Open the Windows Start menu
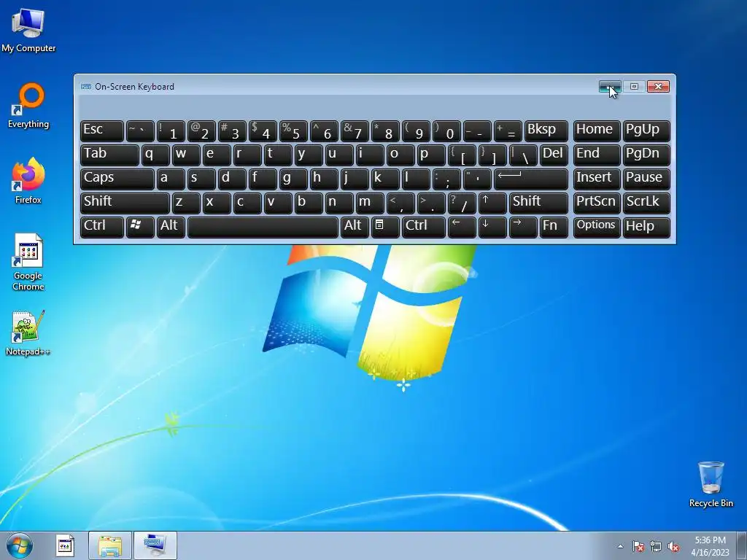The width and height of the screenshot is (747, 560). coord(20,545)
